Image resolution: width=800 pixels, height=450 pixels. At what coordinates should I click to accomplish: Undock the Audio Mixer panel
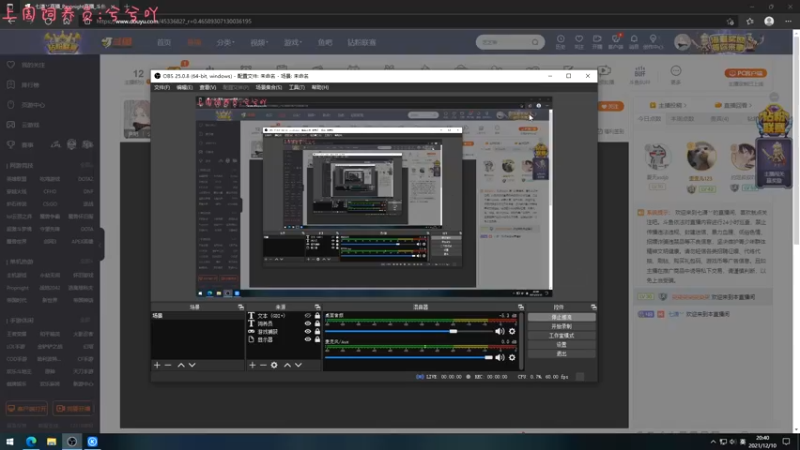520,307
